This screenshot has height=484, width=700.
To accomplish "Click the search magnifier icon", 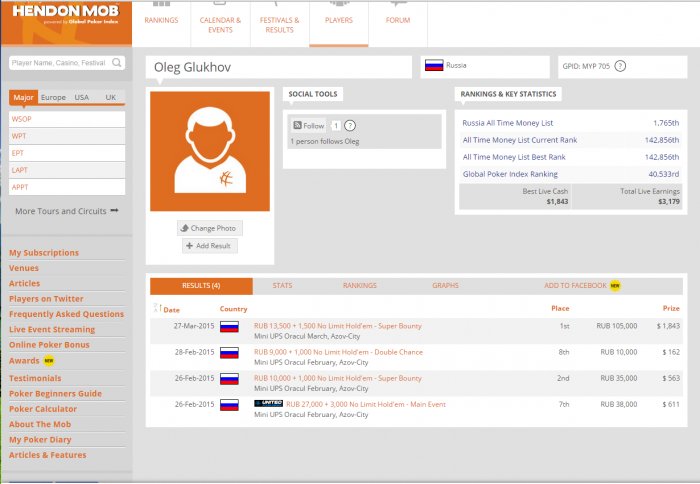I will pyautogui.click(x=117, y=63).
